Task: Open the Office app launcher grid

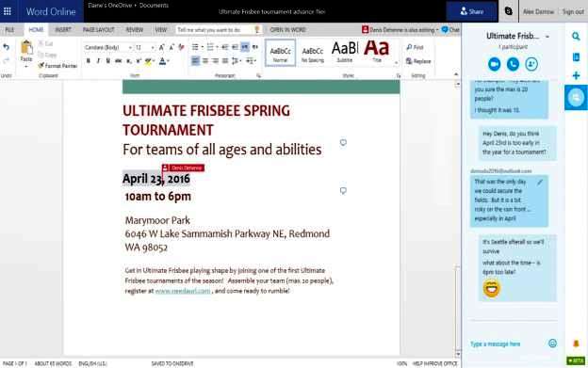Action: [8, 11]
